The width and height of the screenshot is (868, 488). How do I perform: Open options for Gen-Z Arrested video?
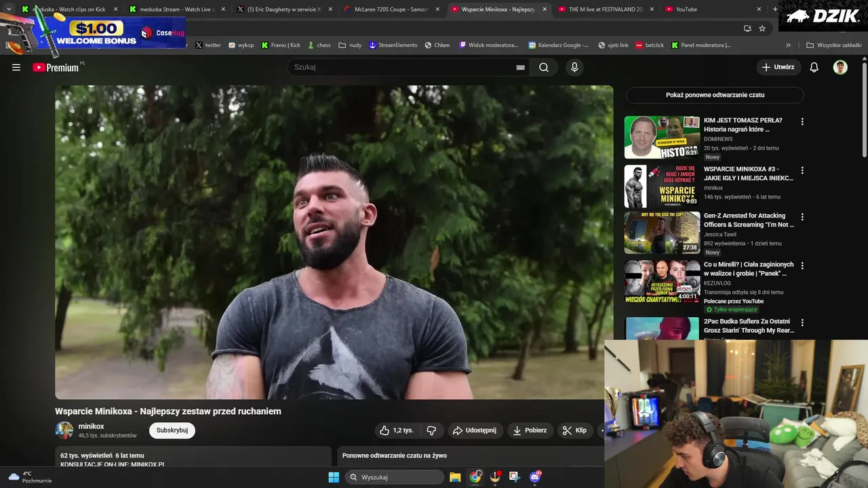pos(802,217)
